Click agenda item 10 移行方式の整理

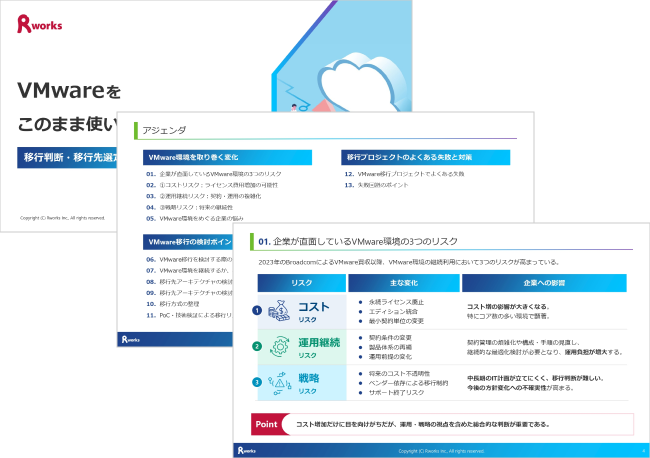coord(172,304)
